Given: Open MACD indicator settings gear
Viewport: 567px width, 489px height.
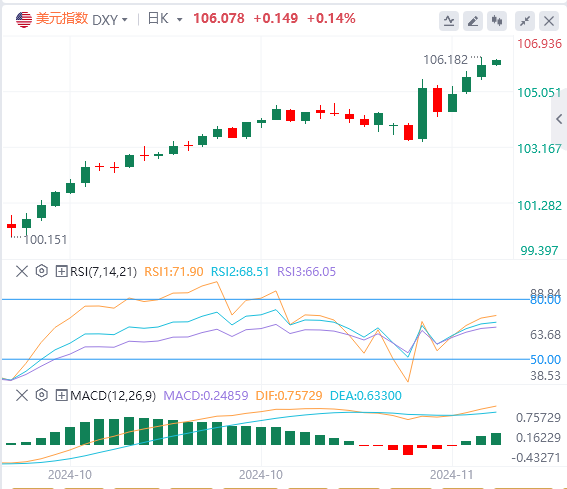Looking at the screenshot, I should pos(42,395).
